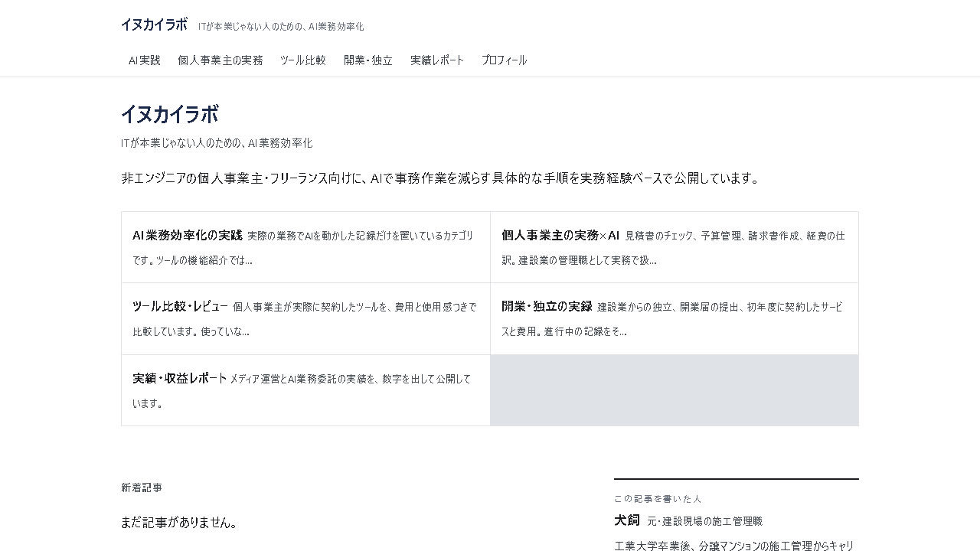Image resolution: width=980 pixels, height=551 pixels.
Task: Select 個人事業主の実務 in navigation
Action: 220,60
